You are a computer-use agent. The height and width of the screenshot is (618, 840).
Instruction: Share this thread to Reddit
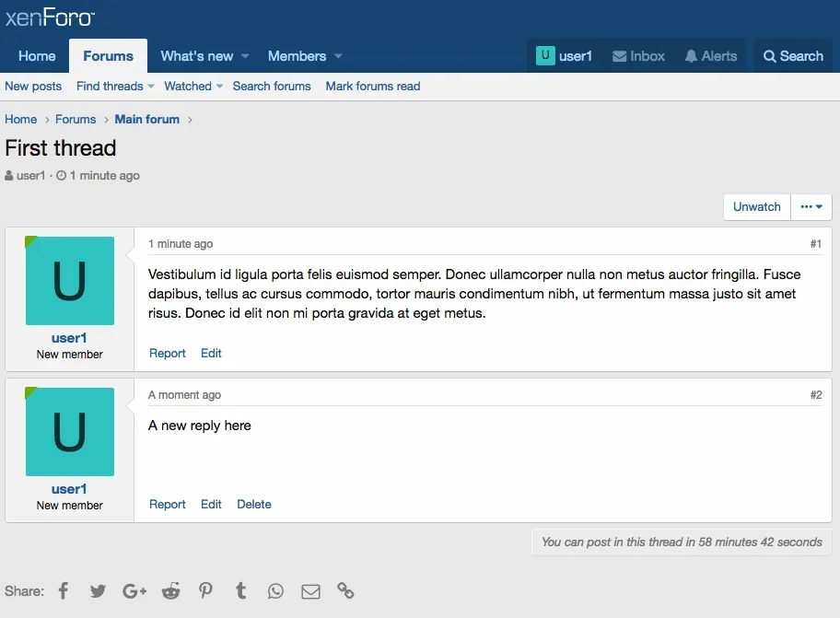(x=170, y=591)
